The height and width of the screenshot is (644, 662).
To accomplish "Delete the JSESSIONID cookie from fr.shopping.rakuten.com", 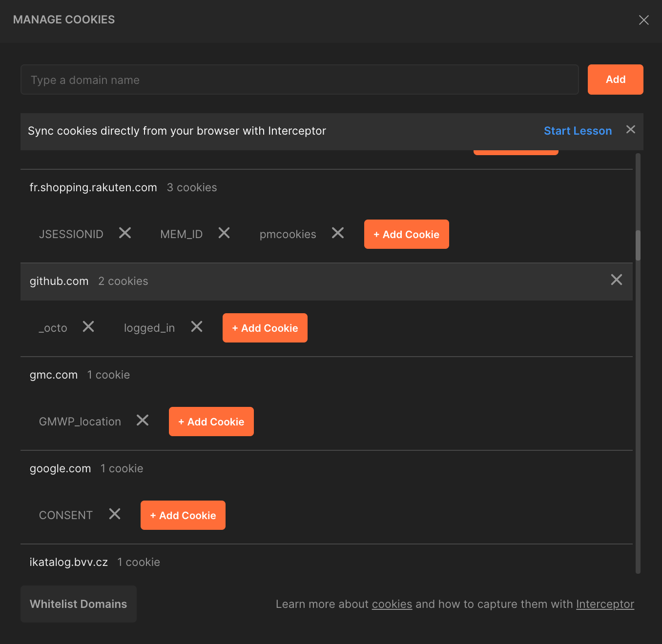I will [124, 233].
